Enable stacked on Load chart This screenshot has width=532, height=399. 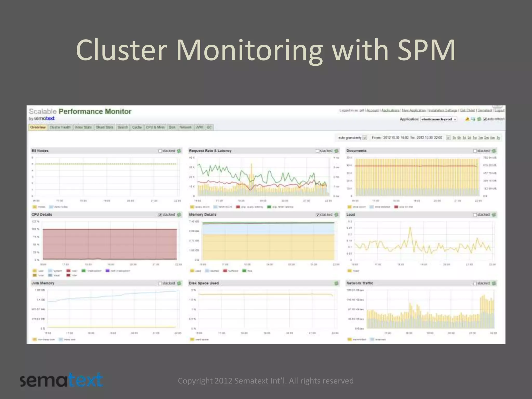(x=475, y=215)
